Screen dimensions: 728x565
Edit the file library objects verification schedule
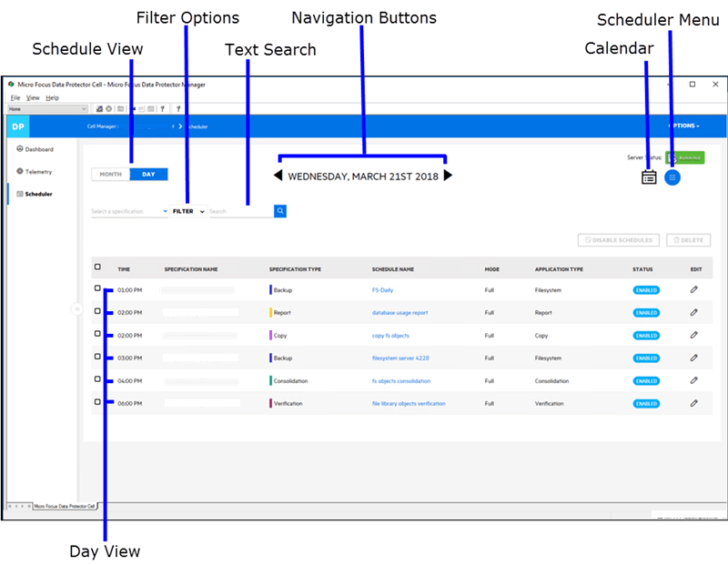(x=693, y=403)
